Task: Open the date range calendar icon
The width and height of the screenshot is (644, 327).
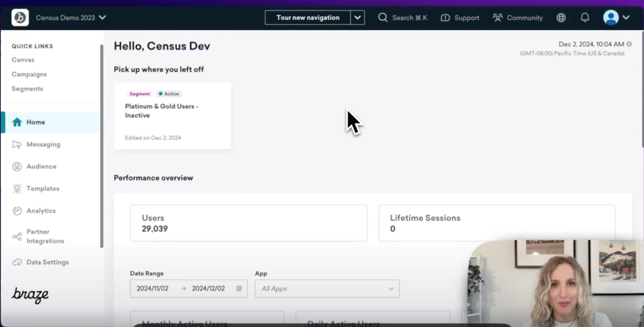Action: pos(239,288)
